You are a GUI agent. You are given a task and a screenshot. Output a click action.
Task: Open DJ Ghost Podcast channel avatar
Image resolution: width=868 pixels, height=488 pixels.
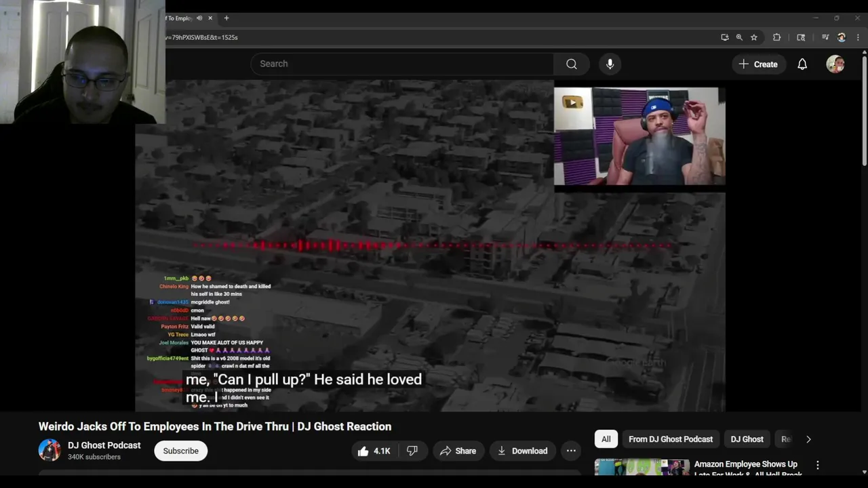tap(50, 450)
